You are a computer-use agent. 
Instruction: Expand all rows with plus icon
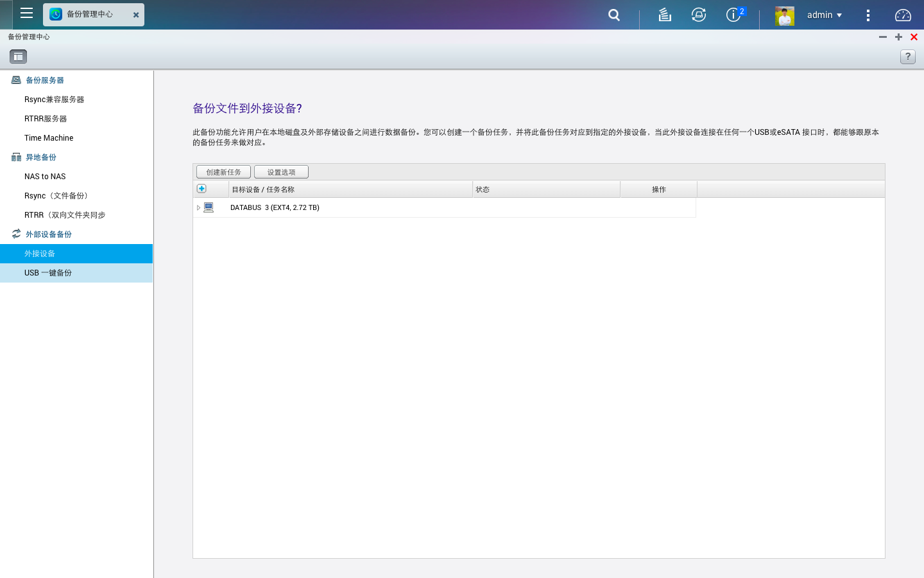pos(201,189)
